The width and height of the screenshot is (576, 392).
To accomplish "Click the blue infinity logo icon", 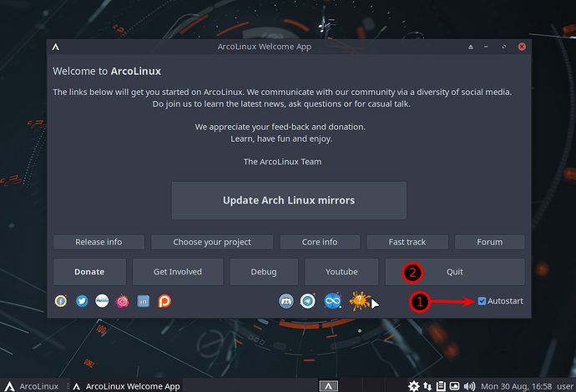I will (x=333, y=301).
